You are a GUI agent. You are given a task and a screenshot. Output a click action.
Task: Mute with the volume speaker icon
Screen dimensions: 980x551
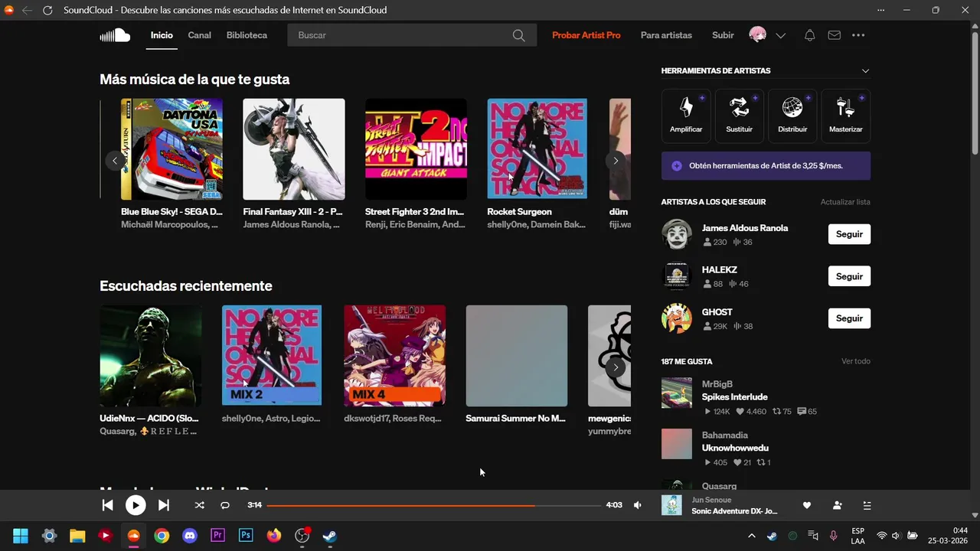coord(638,505)
